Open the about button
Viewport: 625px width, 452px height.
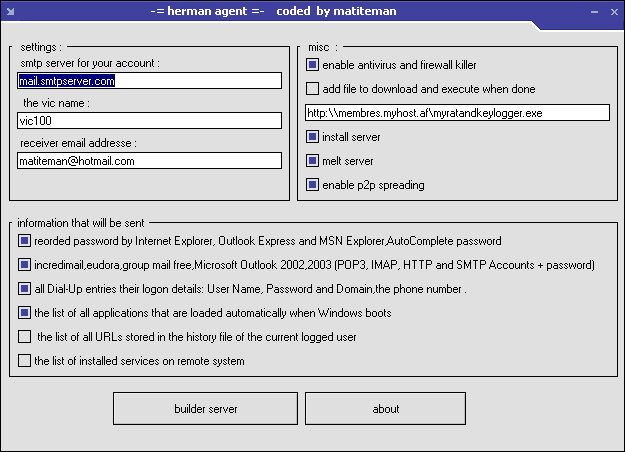point(385,408)
